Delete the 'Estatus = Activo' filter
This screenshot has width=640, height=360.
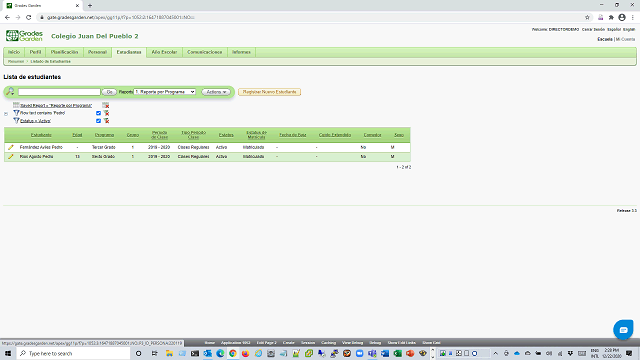click(x=106, y=121)
